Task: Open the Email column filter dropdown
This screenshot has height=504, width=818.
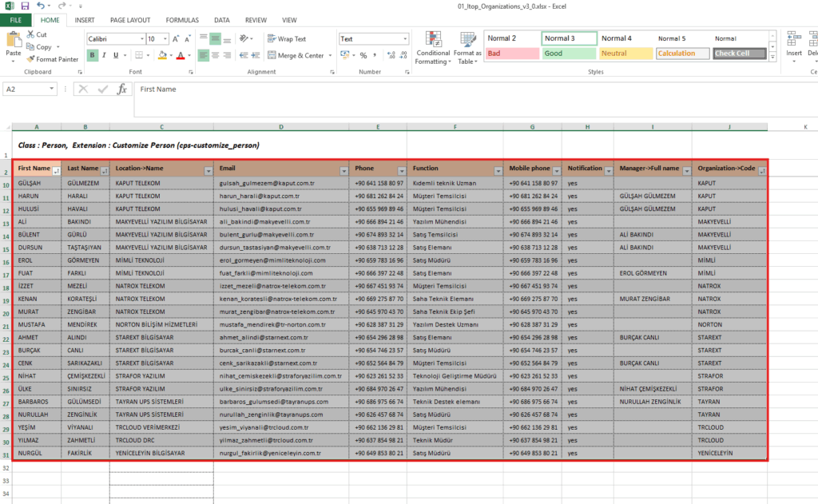Action: 343,171
